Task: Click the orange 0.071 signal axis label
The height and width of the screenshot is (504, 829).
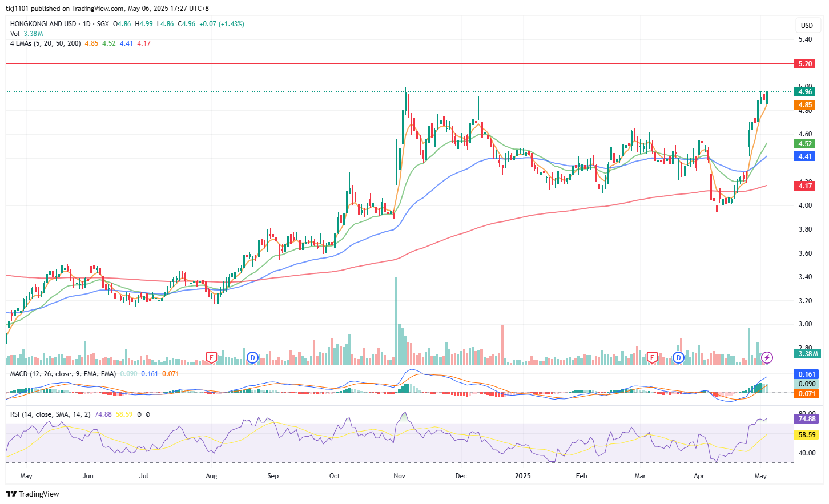Action: coord(807,394)
